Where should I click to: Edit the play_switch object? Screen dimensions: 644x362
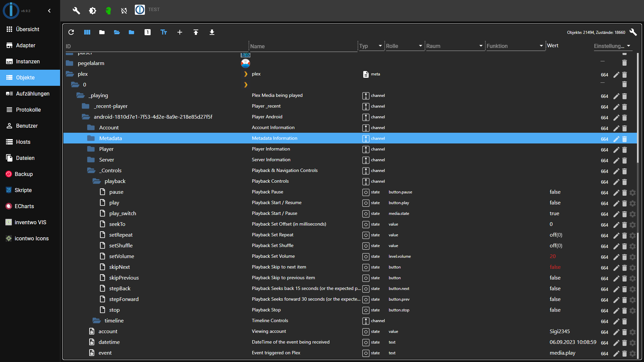point(616,214)
